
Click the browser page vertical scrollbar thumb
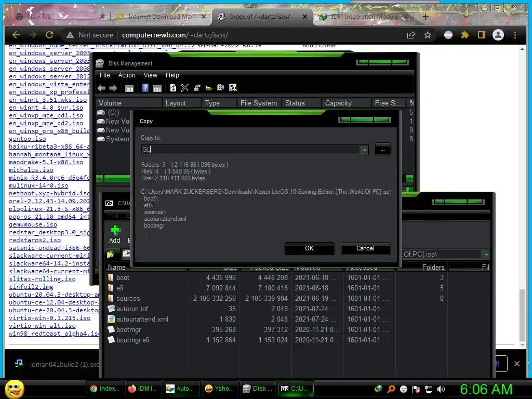click(523, 316)
